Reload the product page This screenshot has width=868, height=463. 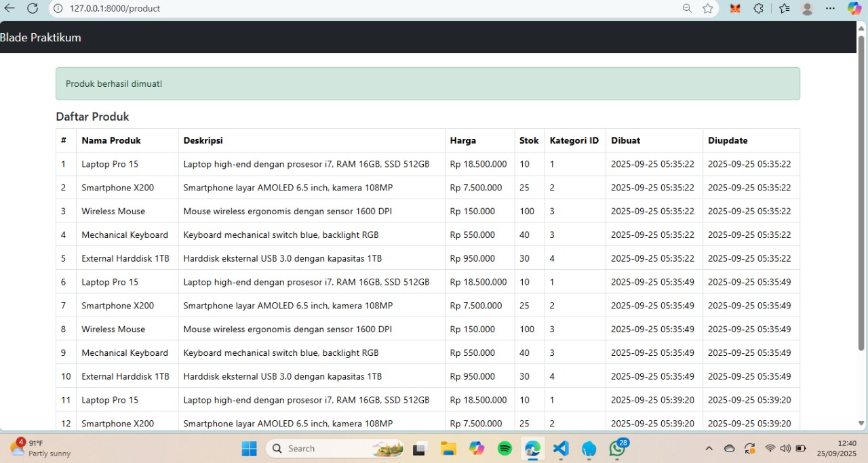pos(33,9)
